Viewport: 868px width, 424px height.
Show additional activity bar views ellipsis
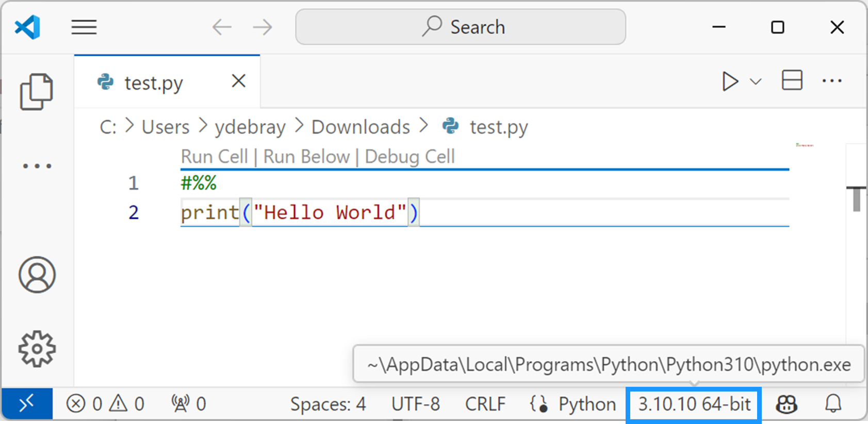[37, 166]
